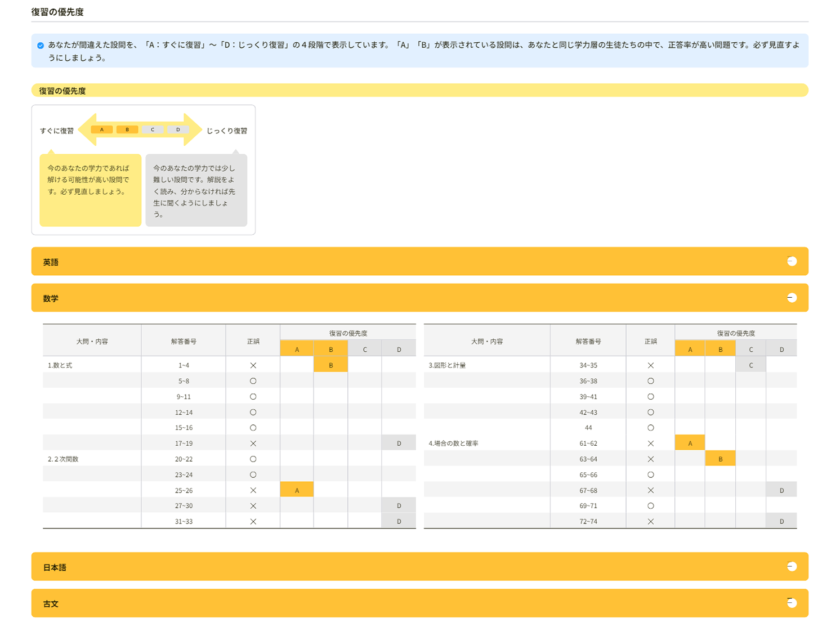Expand the 古文 section toggle icon
The width and height of the screenshot is (840, 636).
[x=792, y=603]
